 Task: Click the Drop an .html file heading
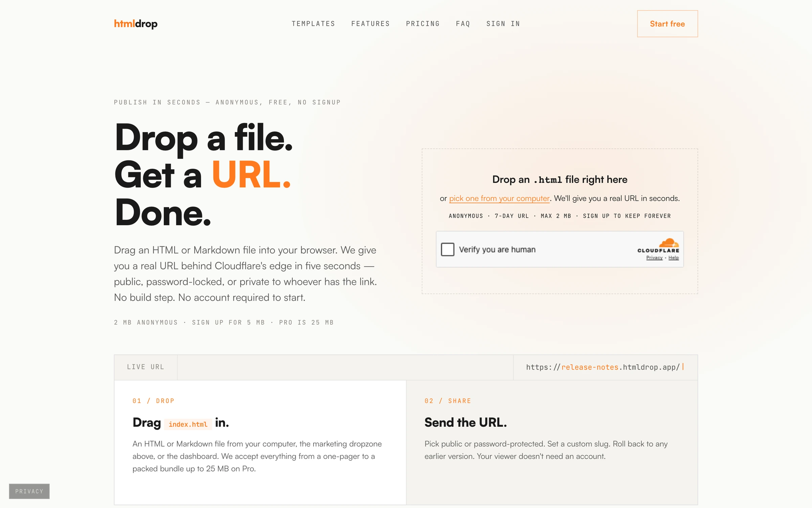[x=560, y=179]
